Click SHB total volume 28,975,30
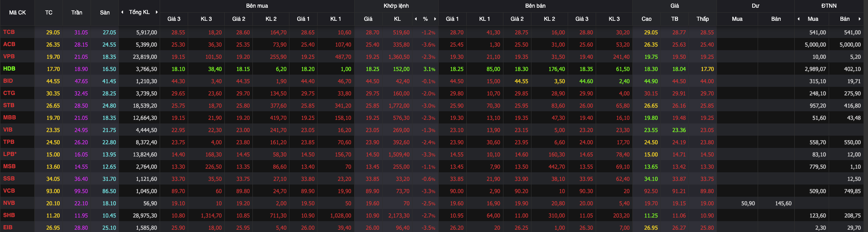This screenshot has width=868, height=232. [x=145, y=216]
